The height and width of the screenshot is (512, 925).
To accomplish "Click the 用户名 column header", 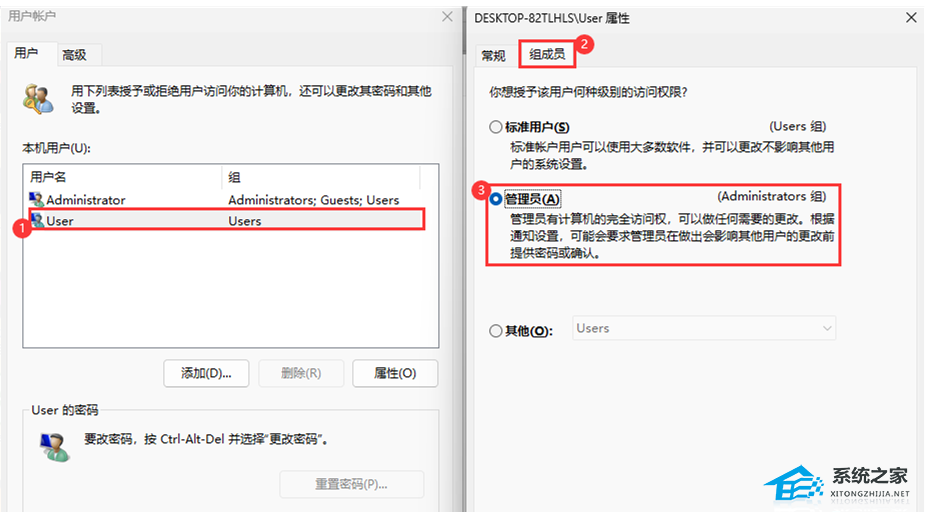I will coord(123,177).
